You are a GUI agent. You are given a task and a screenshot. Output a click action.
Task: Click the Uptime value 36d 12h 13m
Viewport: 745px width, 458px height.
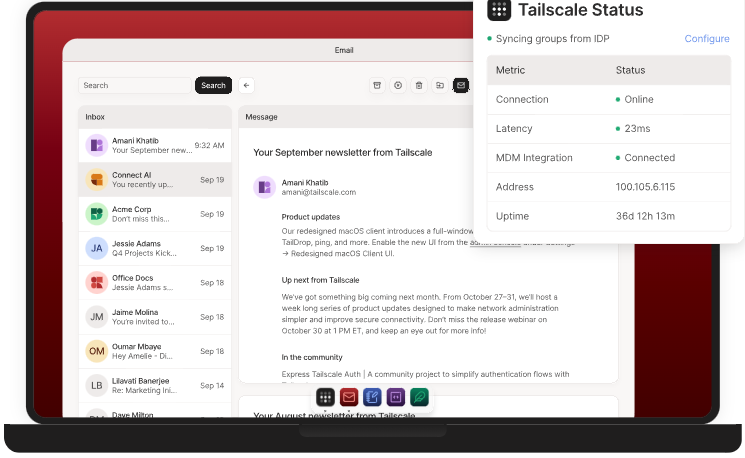[645, 216]
